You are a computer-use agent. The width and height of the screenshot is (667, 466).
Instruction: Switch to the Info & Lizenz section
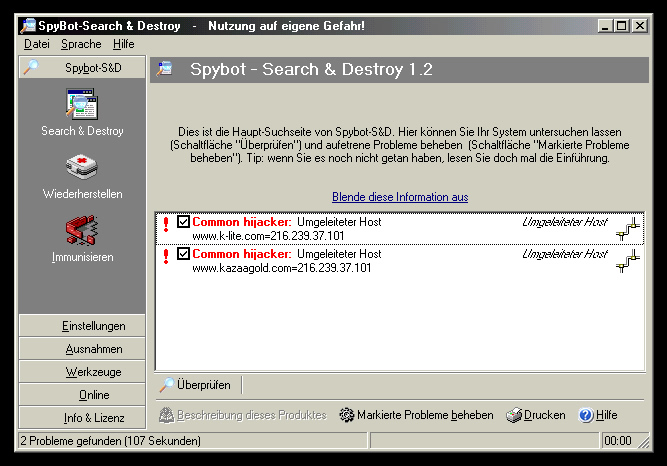click(x=82, y=418)
